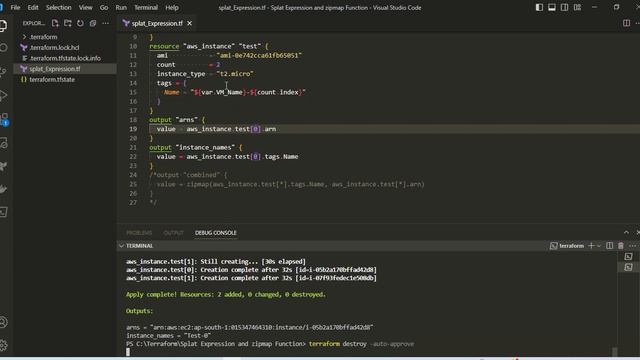Add a new terminal with plus icon
This screenshot has height=360, width=640.
click(x=591, y=246)
